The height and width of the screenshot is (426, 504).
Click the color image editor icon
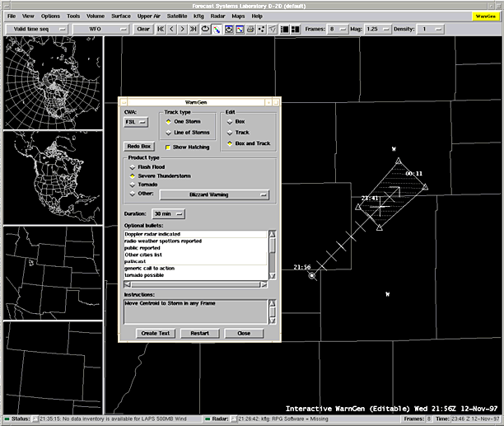pos(240,30)
